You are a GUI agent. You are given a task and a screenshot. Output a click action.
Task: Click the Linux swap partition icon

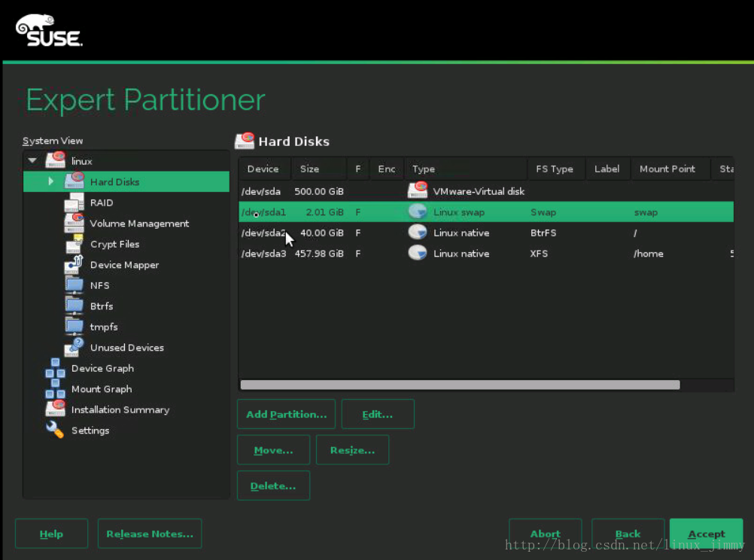coord(418,212)
